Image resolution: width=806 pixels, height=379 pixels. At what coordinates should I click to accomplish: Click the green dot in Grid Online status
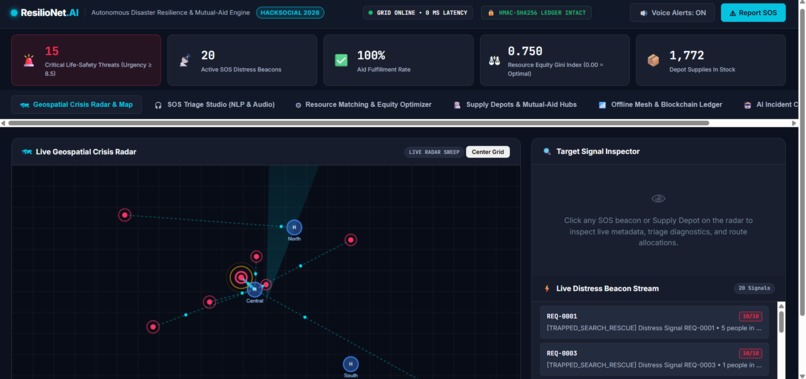(x=370, y=13)
